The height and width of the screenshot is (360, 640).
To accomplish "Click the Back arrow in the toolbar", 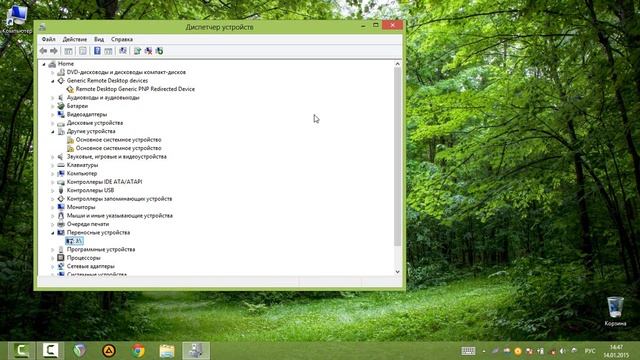I will click(43, 51).
